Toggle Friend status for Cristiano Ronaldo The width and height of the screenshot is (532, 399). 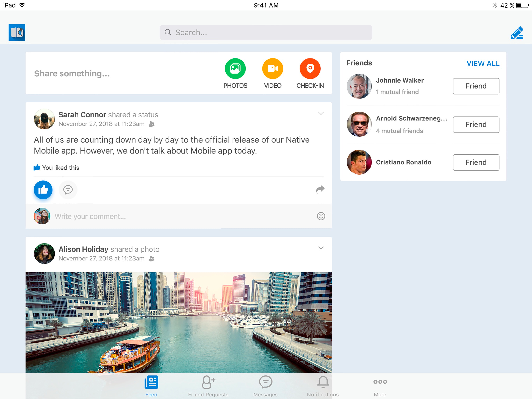point(476,162)
